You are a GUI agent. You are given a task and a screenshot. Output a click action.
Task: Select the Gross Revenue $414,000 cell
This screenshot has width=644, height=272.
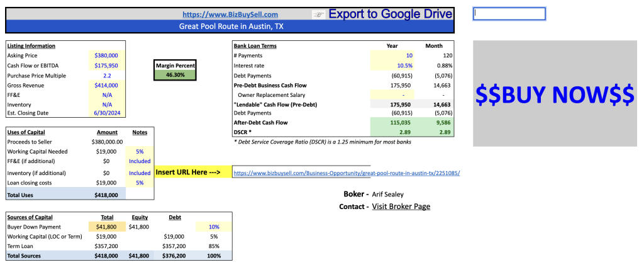coord(107,85)
